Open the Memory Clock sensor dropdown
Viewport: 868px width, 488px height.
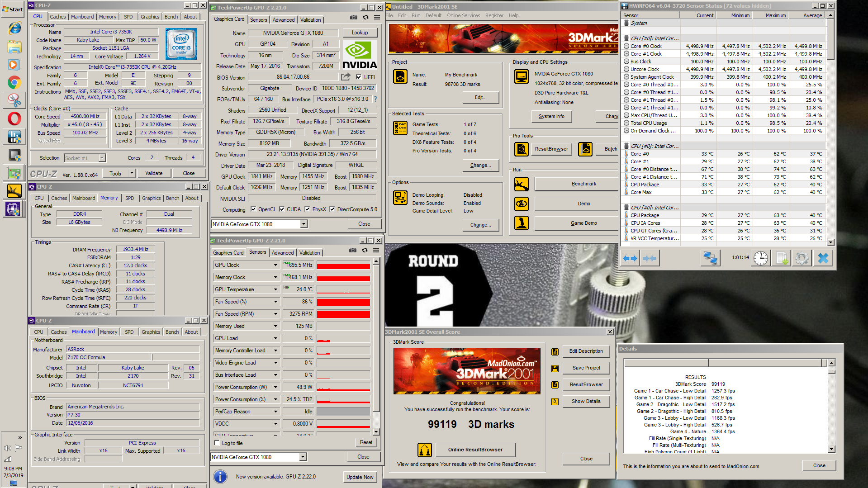point(275,277)
